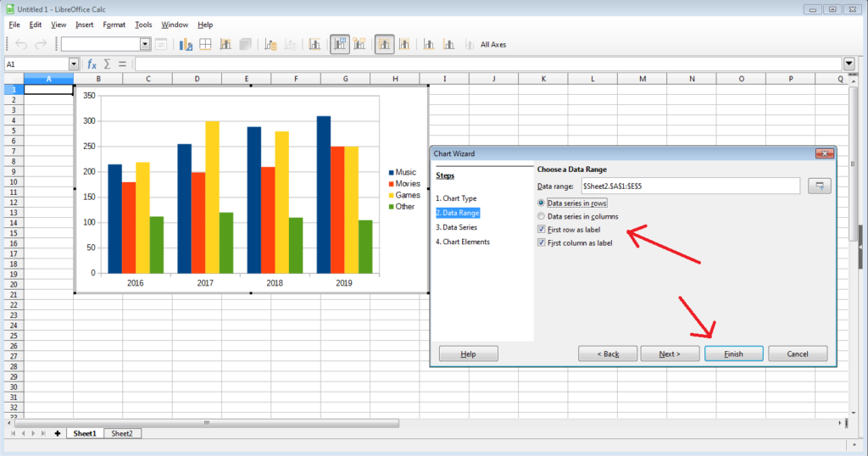This screenshot has width=868, height=456.
Task: Open the chart element selector dropdown
Action: (x=145, y=44)
